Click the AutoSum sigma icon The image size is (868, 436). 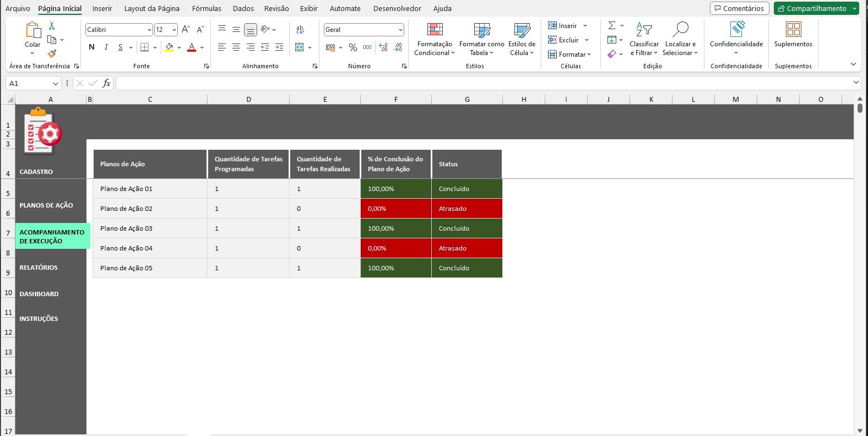coord(611,26)
